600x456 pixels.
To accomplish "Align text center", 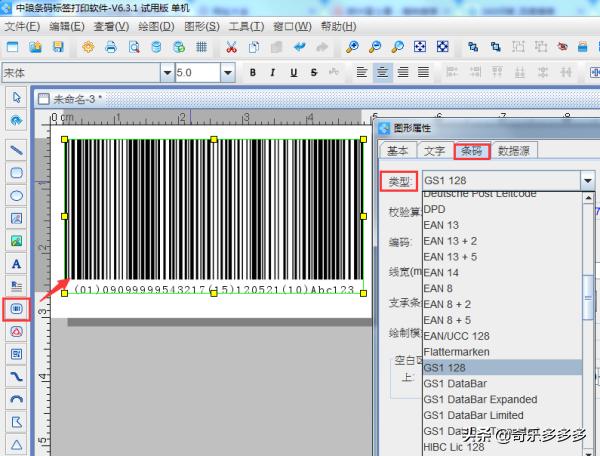I will pyautogui.click(x=383, y=72).
